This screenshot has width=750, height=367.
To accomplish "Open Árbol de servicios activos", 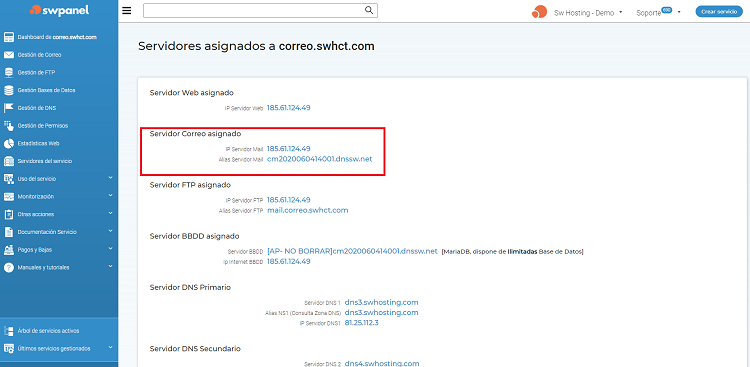I will pyautogui.click(x=48, y=331).
